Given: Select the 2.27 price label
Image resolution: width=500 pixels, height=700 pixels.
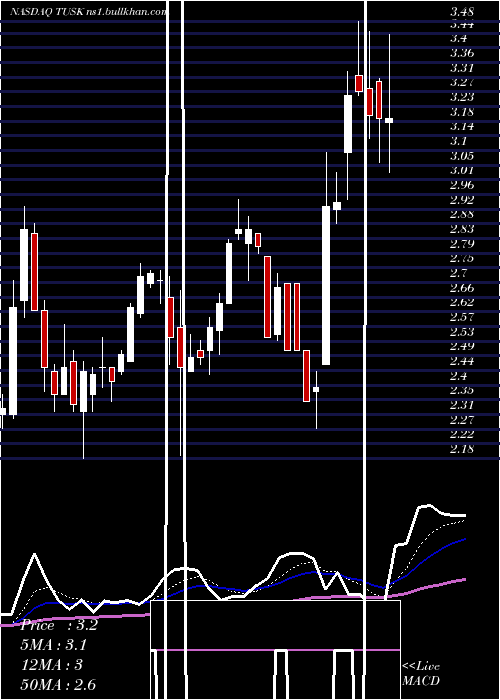Looking at the screenshot, I should (x=462, y=420).
